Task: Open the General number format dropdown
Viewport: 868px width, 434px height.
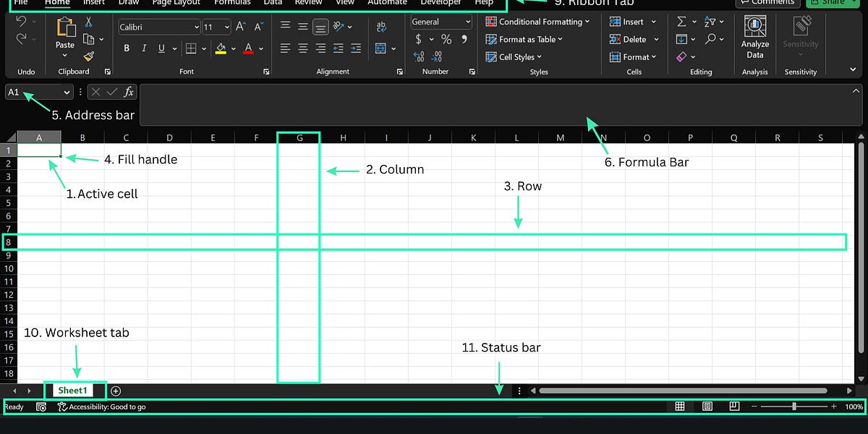Action: (440, 21)
